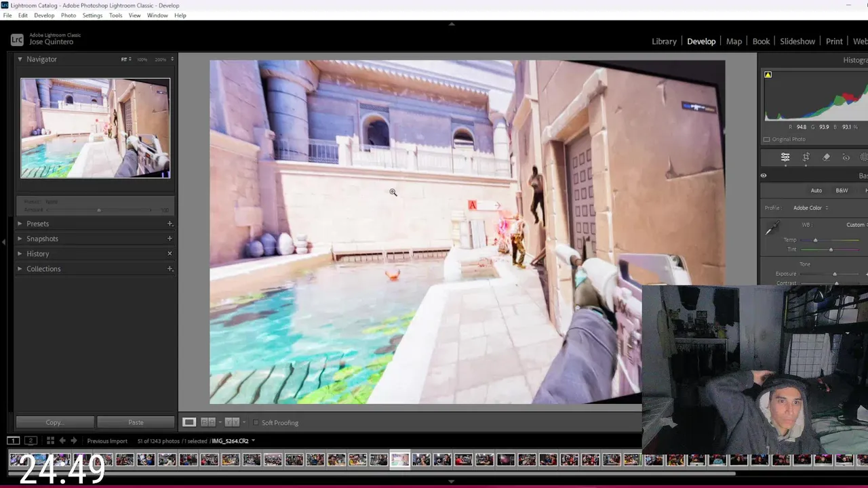Go forward with filmstrip right arrow
868x488 pixels.
pyautogui.click(x=74, y=441)
